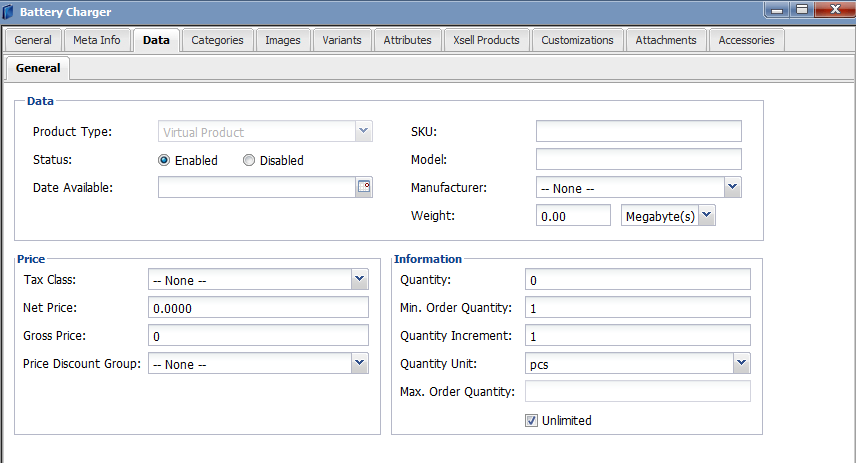
Task: Click the Min. Order Quantity field
Action: pyautogui.click(x=637, y=308)
